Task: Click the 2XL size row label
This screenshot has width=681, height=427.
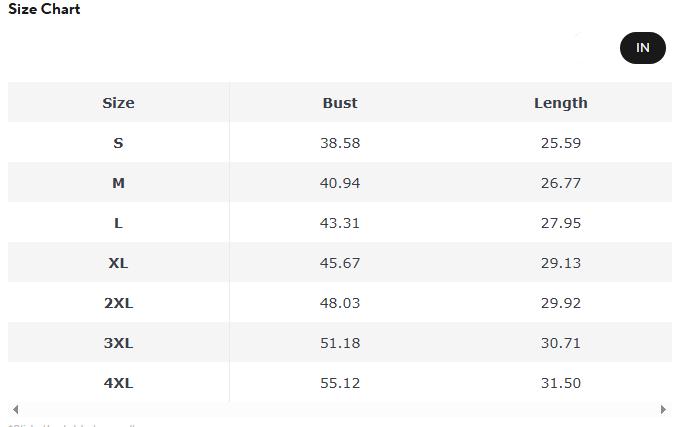Action: coord(118,303)
